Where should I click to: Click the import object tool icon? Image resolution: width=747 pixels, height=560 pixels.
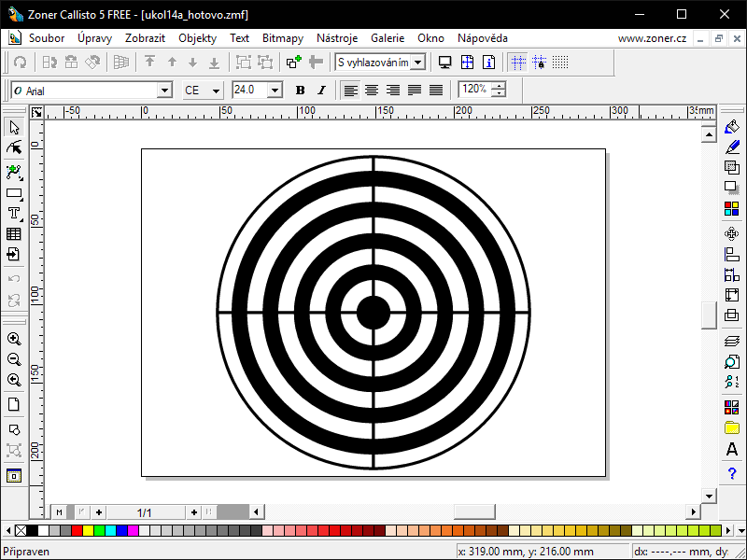[14, 254]
